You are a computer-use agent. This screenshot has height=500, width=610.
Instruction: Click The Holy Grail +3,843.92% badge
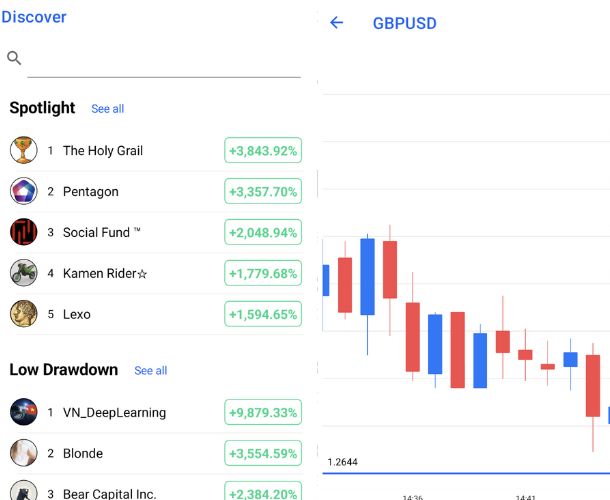coord(263,151)
